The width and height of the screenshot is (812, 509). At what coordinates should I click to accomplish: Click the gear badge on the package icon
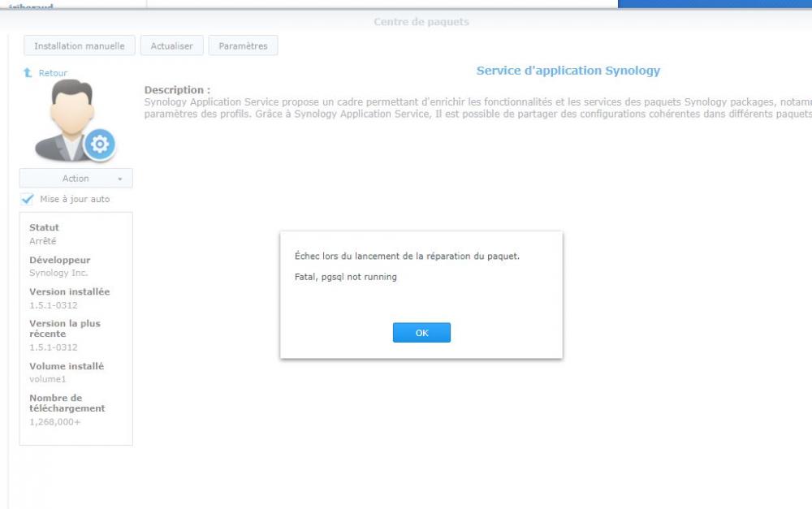tap(99, 144)
